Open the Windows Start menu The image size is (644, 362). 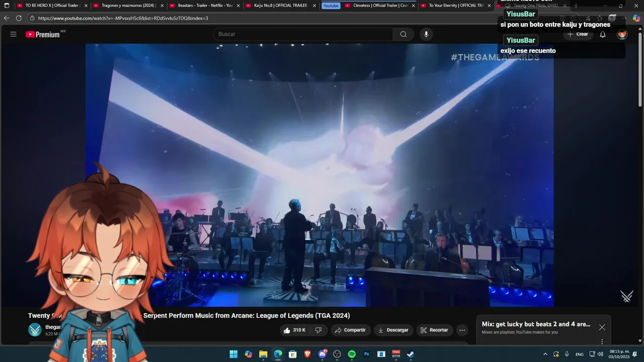[233, 354]
